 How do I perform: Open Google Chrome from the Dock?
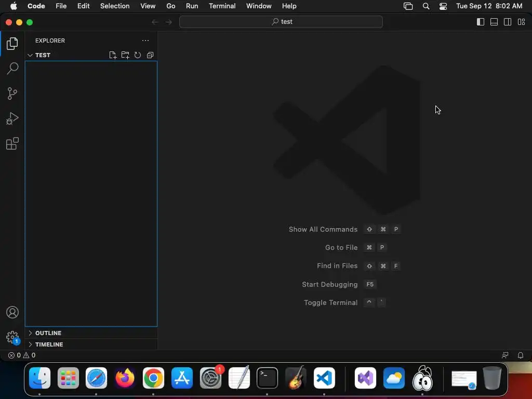153,378
